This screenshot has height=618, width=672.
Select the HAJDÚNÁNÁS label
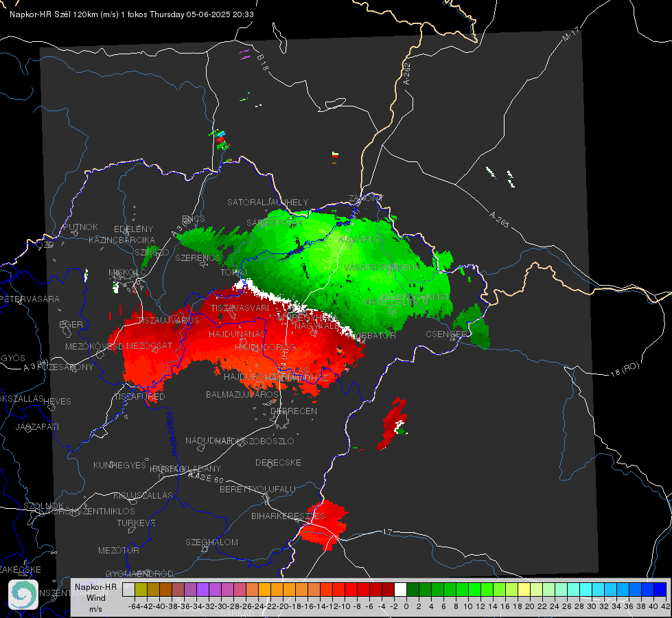[237, 334]
